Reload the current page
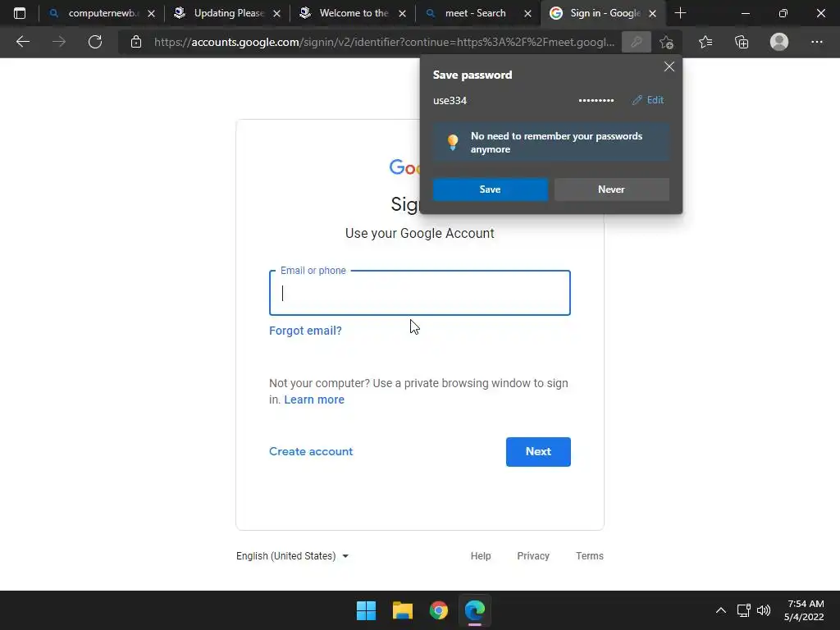840x630 pixels. 95,42
